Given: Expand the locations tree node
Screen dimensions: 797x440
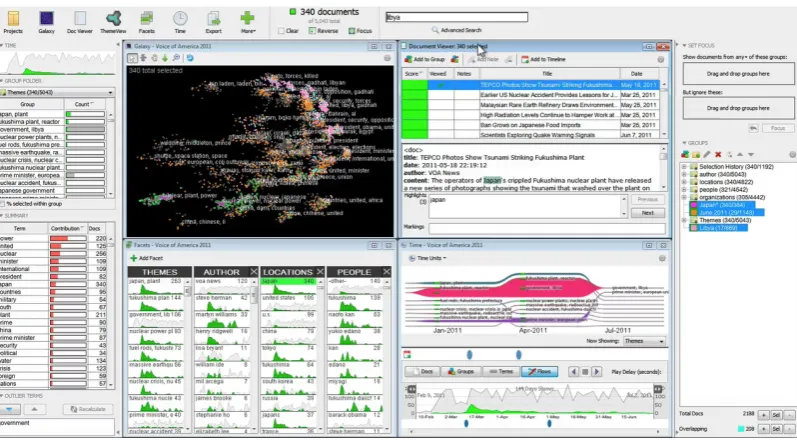Looking at the screenshot, I should pyautogui.click(x=684, y=182).
